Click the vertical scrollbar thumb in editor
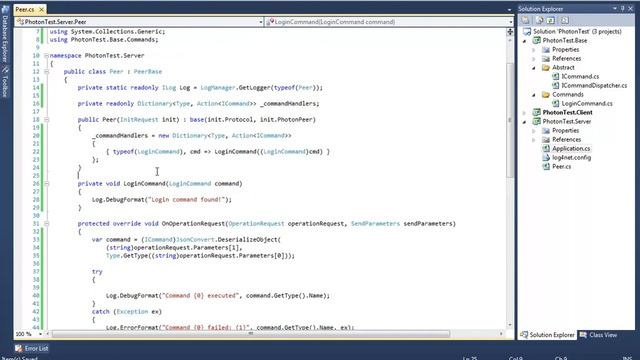Screen dimensions: 640x360 pyautogui.click(x=510, y=120)
